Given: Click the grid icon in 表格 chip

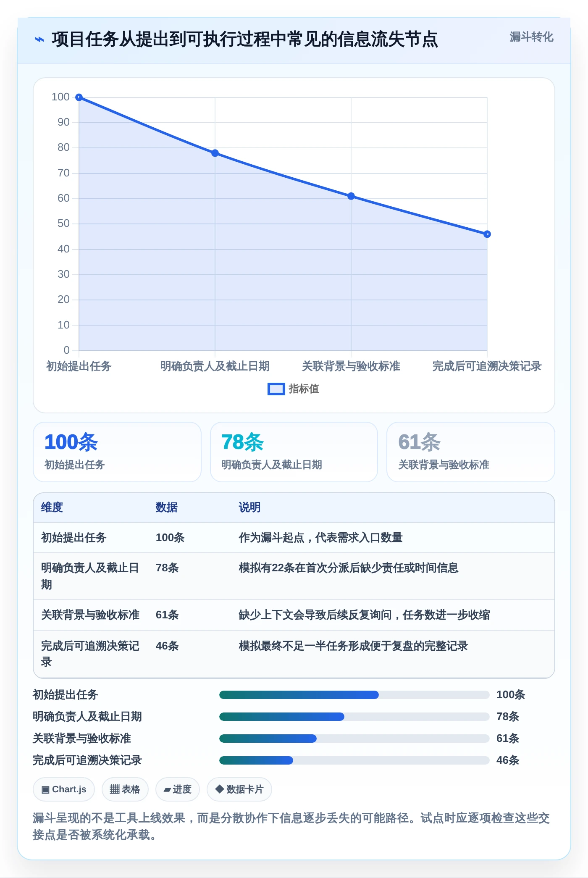Looking at the screenshot, I should (x=115, y=789).
